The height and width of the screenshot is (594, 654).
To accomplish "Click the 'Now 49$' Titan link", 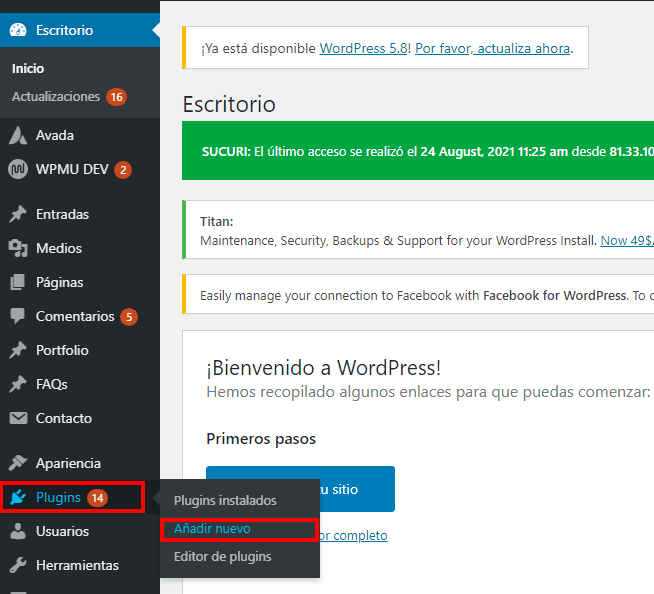I will pyautogui.click(x=627, y=241).
